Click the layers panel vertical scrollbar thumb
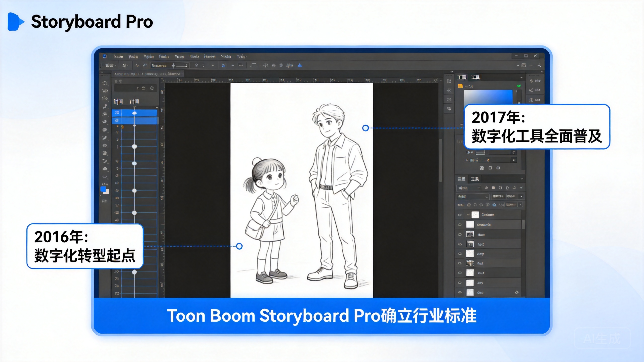Image resolution: width=644 pixels, height=362 pixels. [x=524, y=224]
